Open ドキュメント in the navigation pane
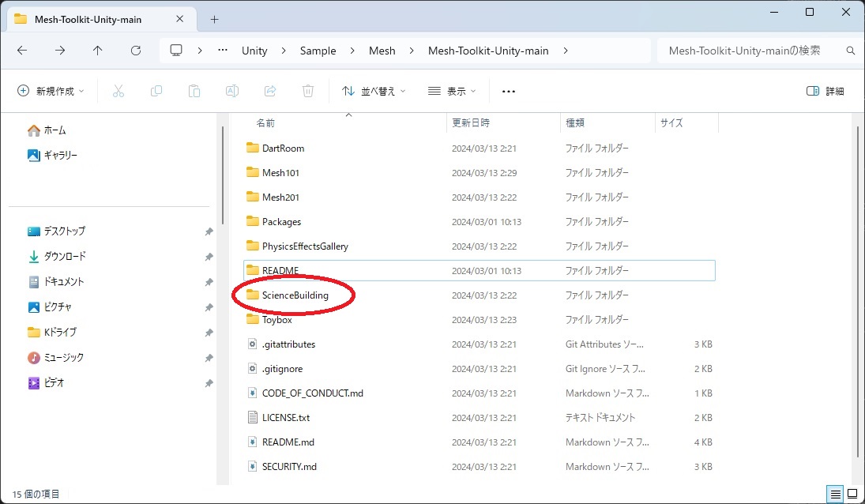Viewport: 865px width, 504px height. click(x=56, y=282)
